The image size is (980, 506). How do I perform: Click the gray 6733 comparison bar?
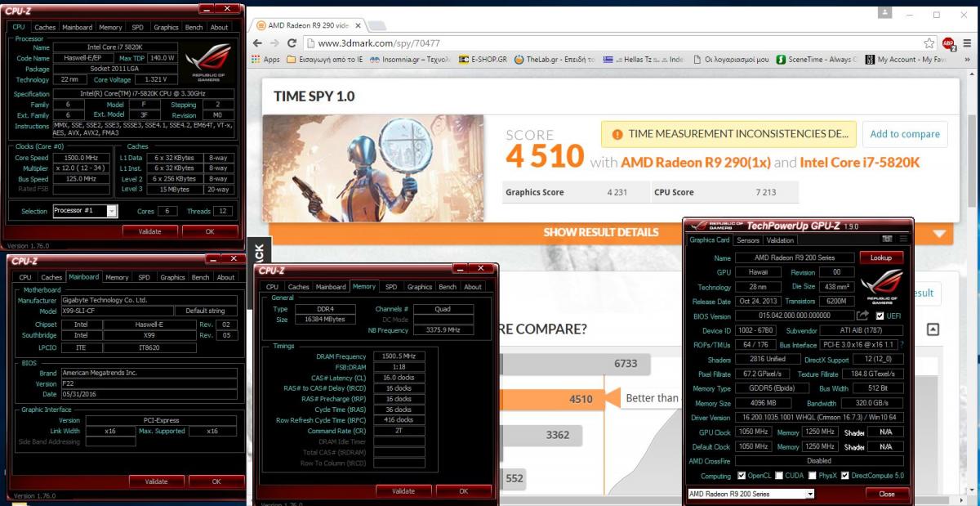click(574, 364)
